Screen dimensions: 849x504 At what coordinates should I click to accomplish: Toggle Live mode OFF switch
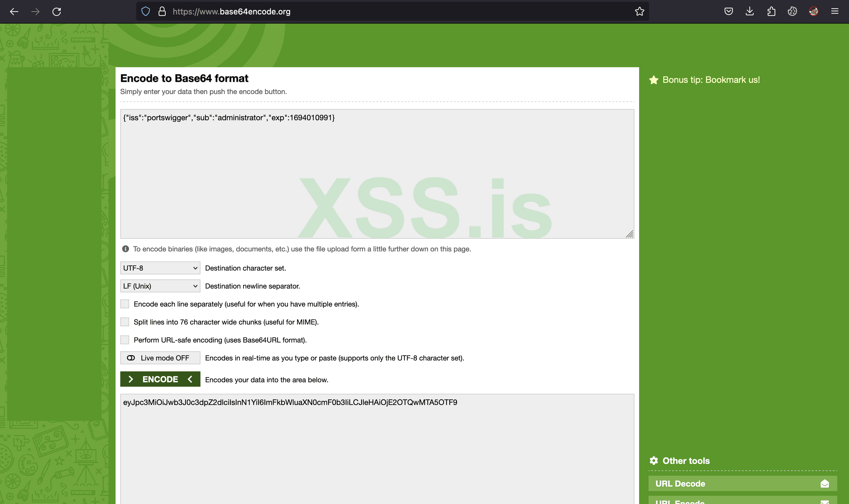160,358
